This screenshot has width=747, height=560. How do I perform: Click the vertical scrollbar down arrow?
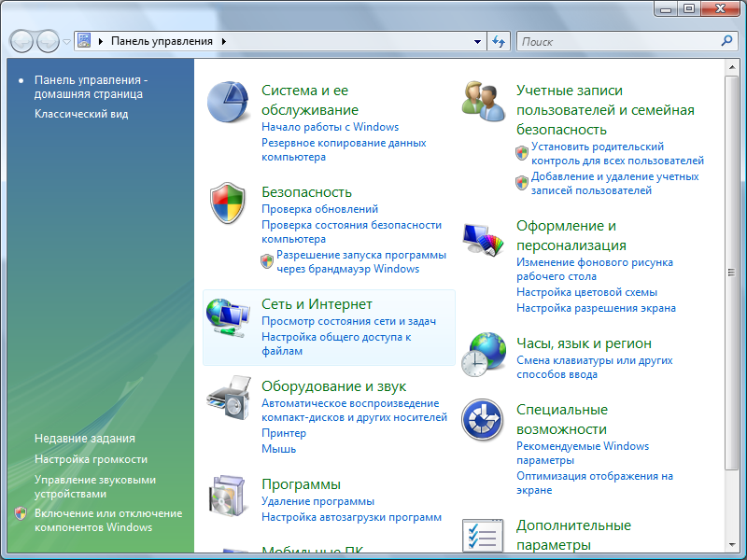click(x=731, y=543)
